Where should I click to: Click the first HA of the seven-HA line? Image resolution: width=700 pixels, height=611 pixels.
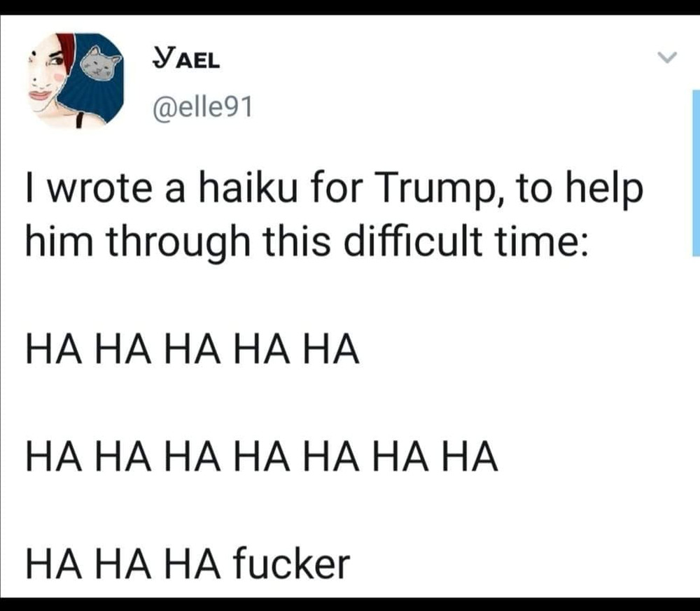54,456
